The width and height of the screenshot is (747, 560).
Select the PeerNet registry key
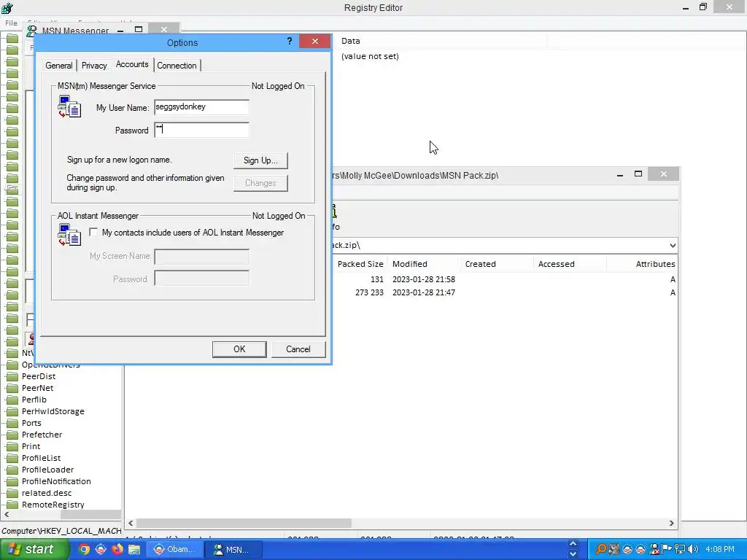38,388
